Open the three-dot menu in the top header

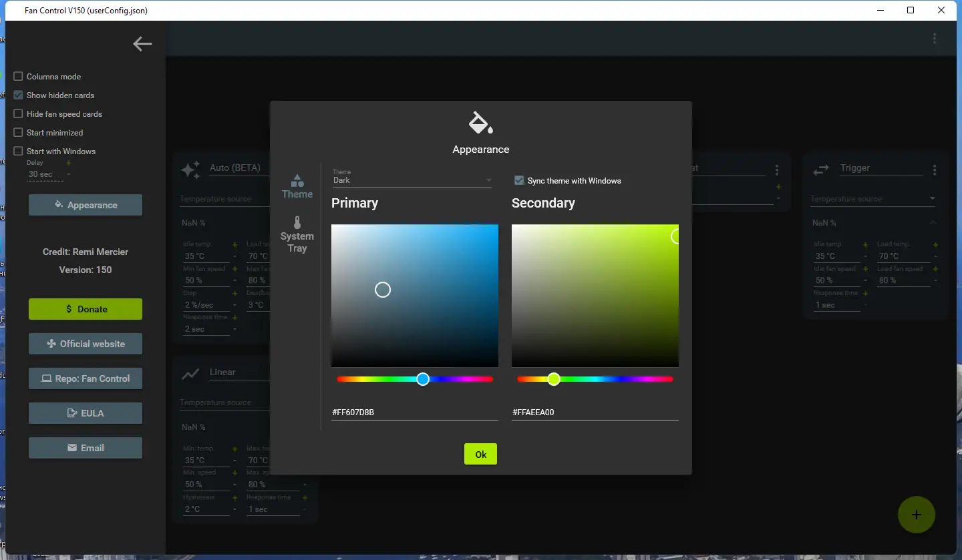tap(935, 39)
